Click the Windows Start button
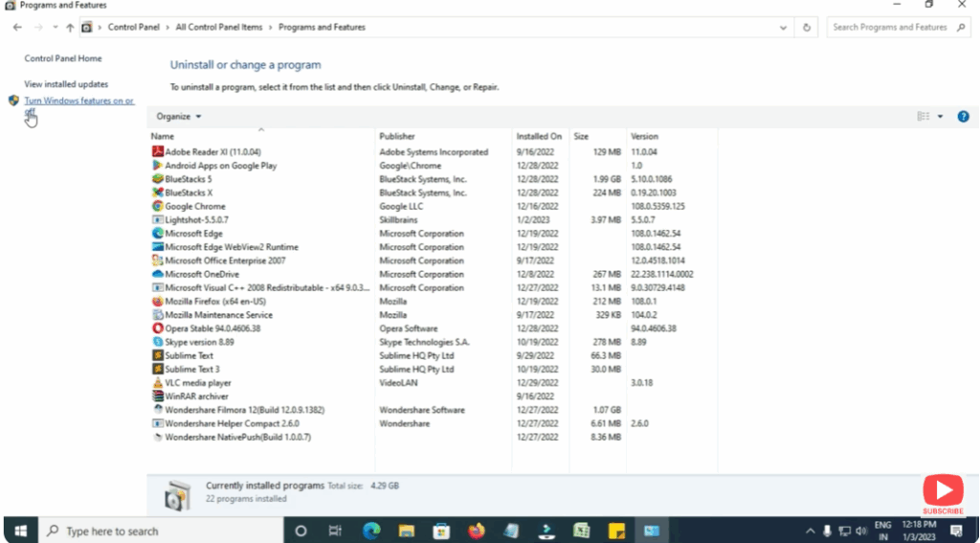 coord(21,531)
